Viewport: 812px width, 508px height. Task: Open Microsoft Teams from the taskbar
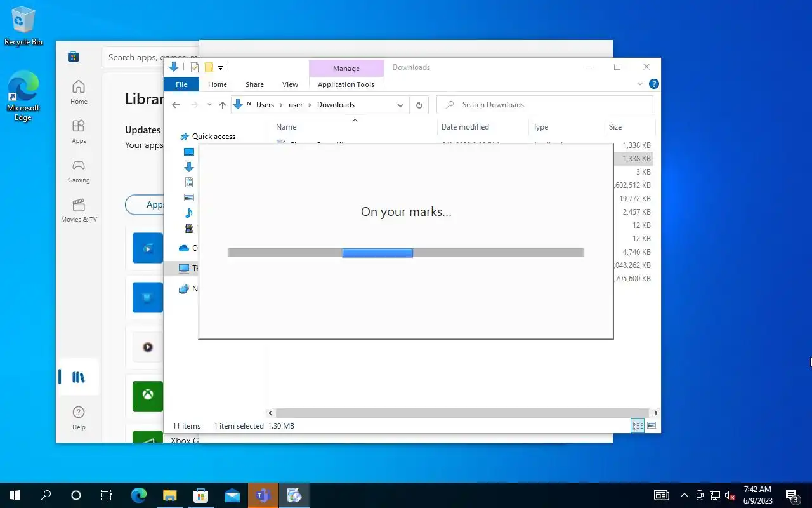pyautogui.click(x=263, y=495)
